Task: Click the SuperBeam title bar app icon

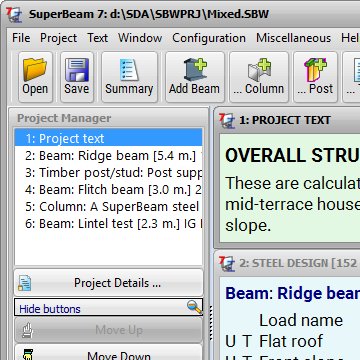Action: [x=15, y=14]
